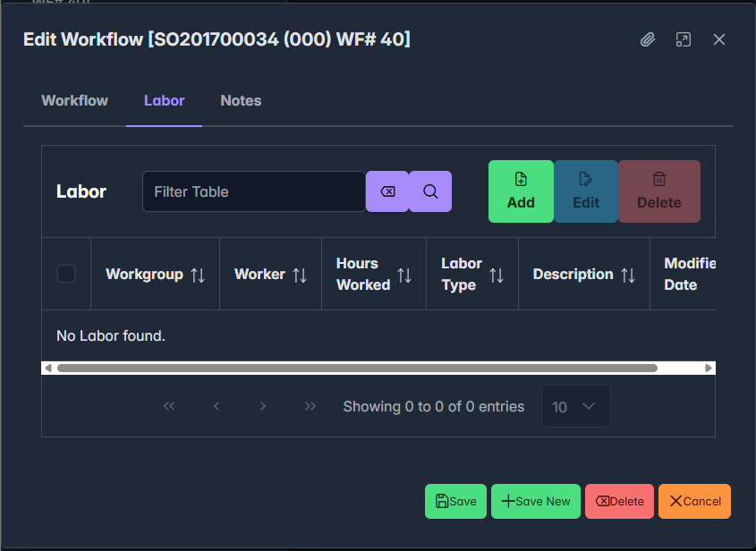The image size is (756, 551).
Task: Click the paperclip attachment icon
Action: [648, 39]
